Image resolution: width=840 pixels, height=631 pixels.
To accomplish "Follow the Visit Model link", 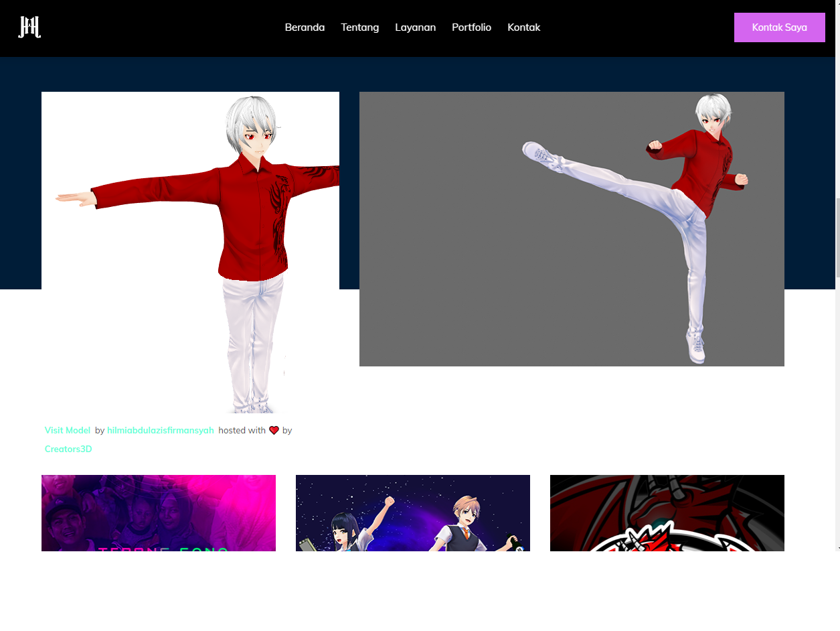I will point(68,431).
